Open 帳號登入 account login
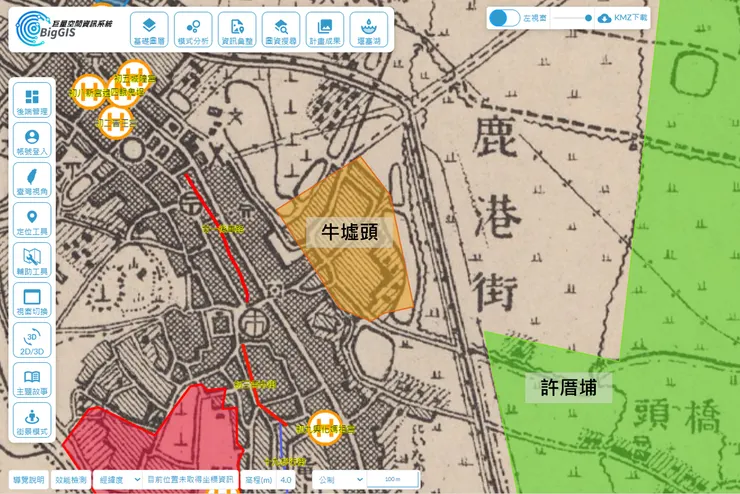This screenshot has width=740, height=494. 32,140
